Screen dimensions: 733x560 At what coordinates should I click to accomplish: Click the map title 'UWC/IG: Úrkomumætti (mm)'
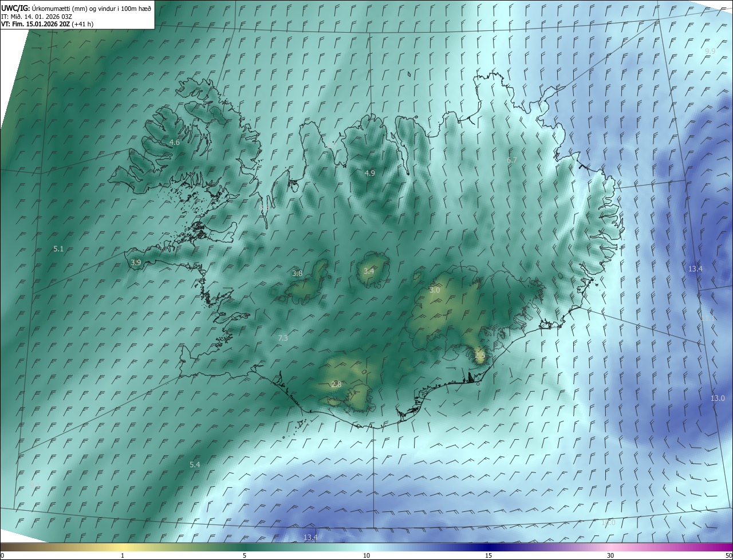pyautogui.click(x=45, y=8)
